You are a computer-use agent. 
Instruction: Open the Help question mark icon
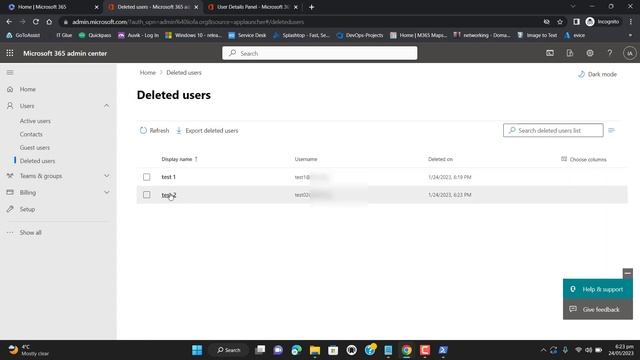[609, 53]
